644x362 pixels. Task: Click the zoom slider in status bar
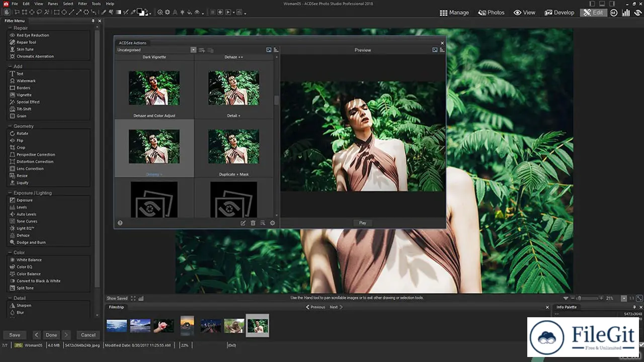coord(588,298)
